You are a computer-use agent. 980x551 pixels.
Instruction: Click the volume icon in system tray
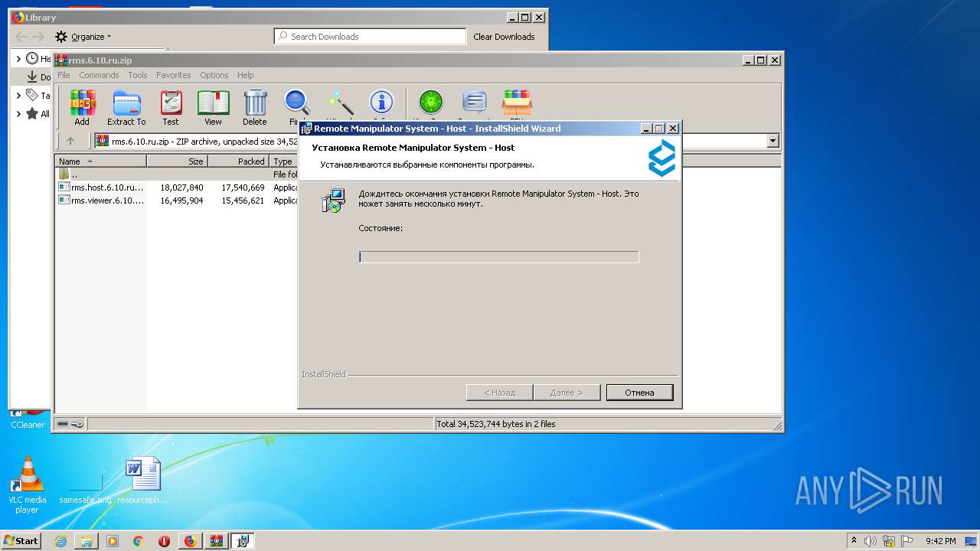(x=871, y=541)
